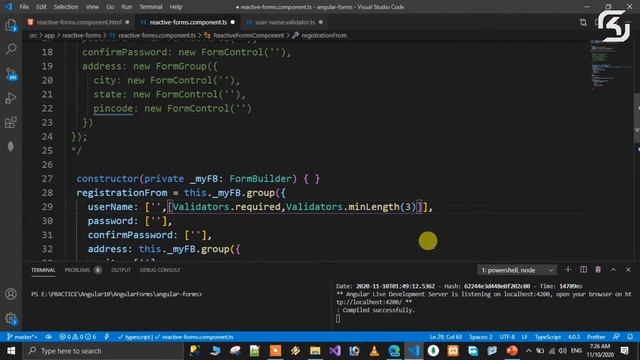Open user-name.validator.ts editor tab
Image resolution: width=640 pixels, height=360 pixels.
pos(284,22)
